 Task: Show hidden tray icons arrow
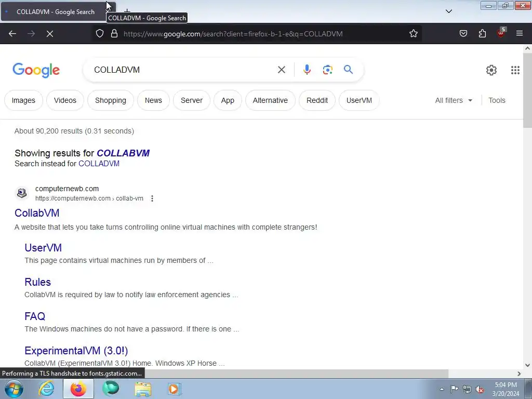tap(442, 390)
